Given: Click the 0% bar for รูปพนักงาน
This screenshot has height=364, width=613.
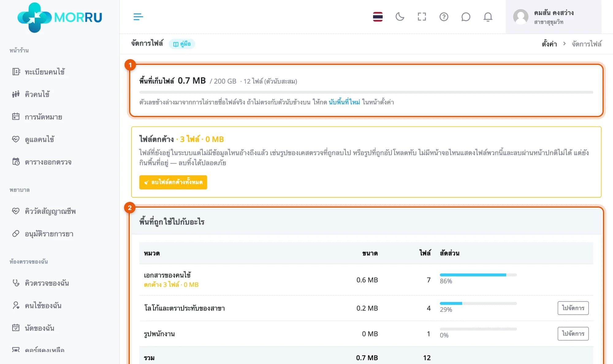Looking at the screenshot, I should [478, 329].
